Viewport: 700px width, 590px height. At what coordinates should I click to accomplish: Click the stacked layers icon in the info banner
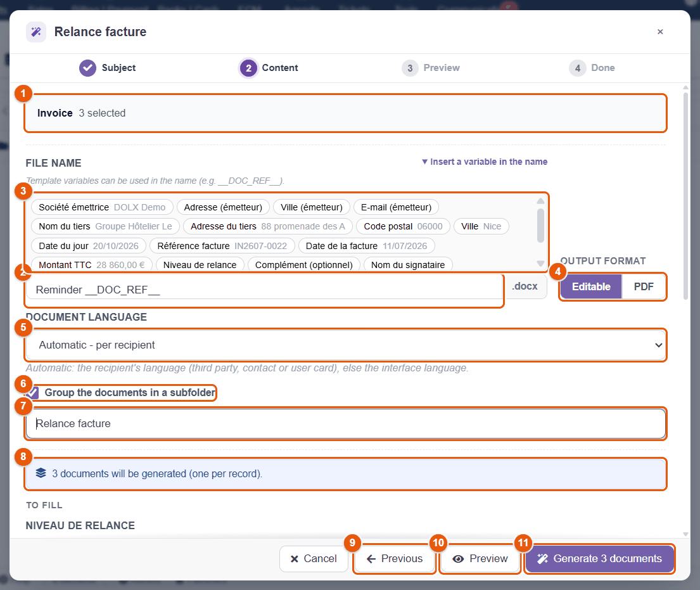click(41, 473)
